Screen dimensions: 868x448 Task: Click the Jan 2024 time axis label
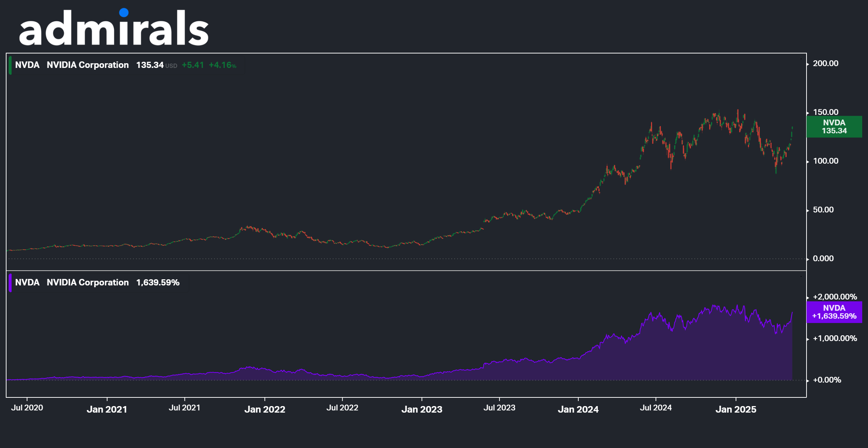(578, 409)
